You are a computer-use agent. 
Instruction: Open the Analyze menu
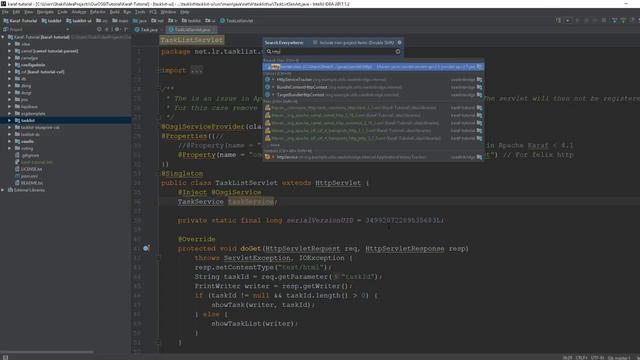[79, 12]
